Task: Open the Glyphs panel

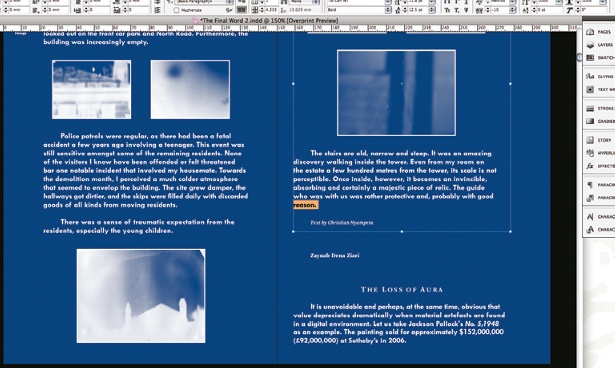Action: click(600, 77)
